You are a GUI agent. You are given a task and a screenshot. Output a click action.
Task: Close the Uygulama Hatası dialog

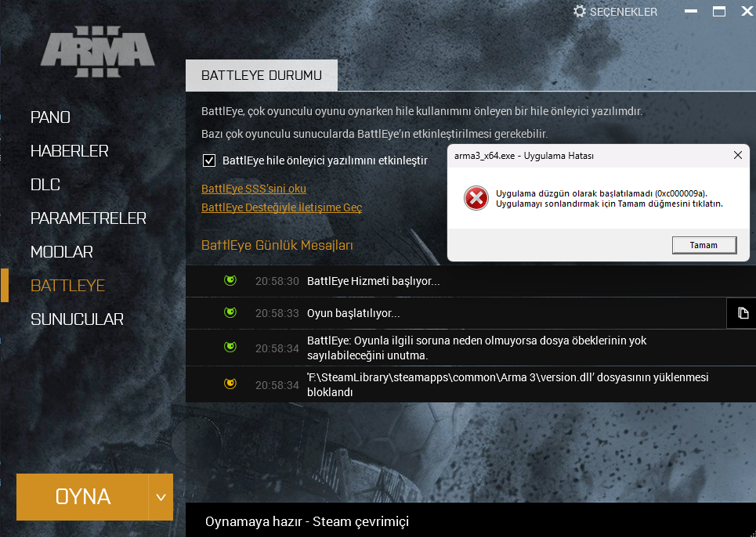tap(738, 155)
